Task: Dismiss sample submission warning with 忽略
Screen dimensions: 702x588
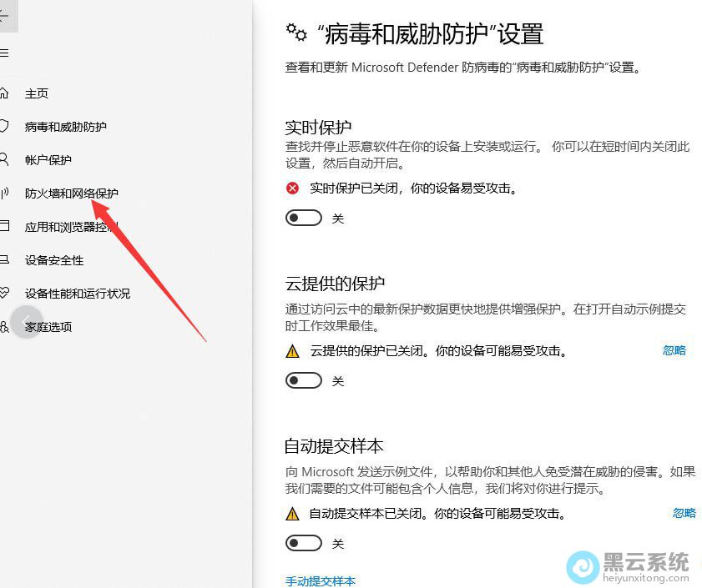Action: pos(684,513)
